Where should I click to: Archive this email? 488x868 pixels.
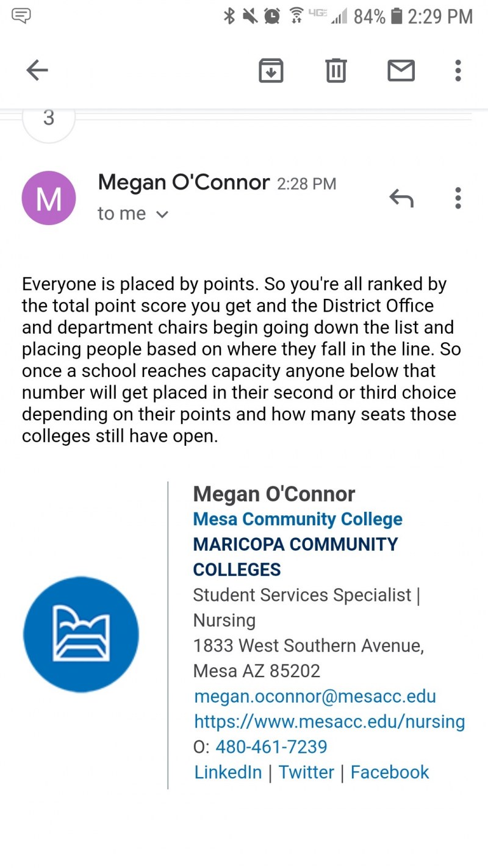271,70
